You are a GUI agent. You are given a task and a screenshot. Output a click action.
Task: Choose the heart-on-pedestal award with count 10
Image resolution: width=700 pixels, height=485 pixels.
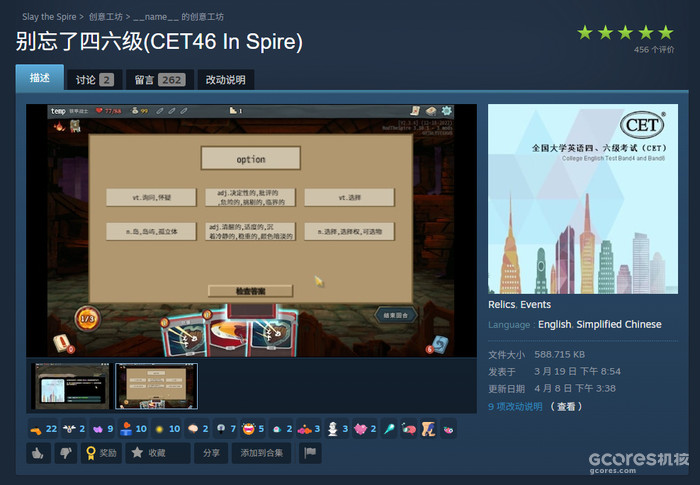pos(133,429)
